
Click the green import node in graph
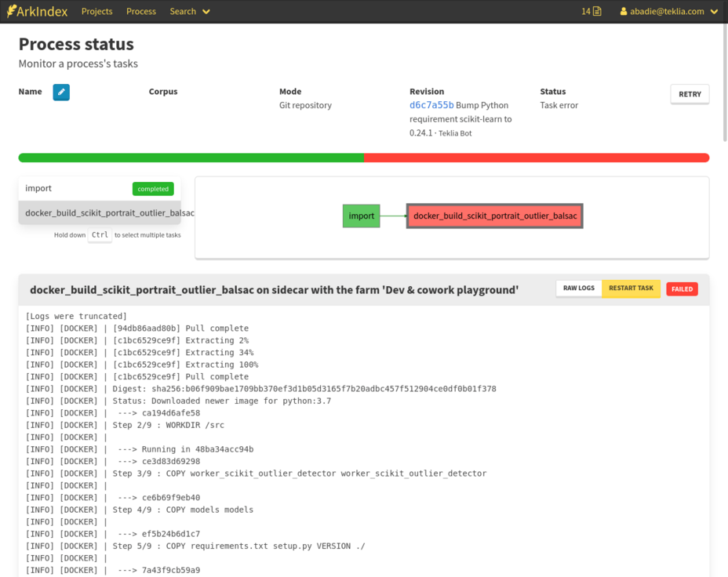coord(361,216)
